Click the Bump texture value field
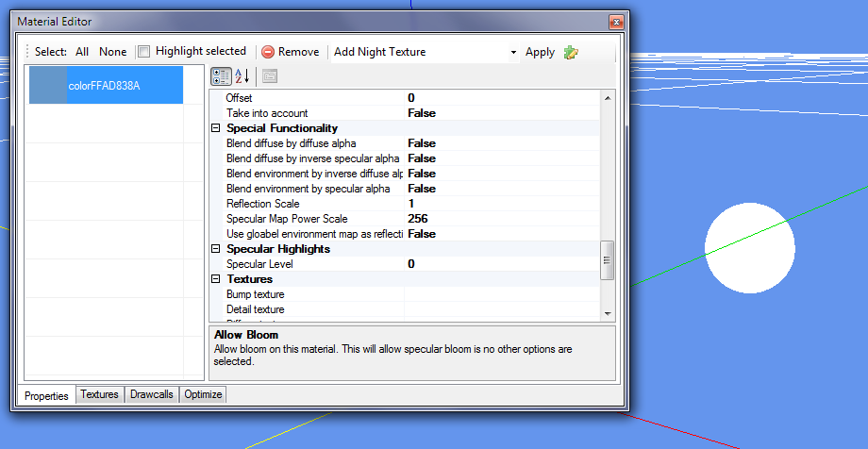 [x=502, y=294]
